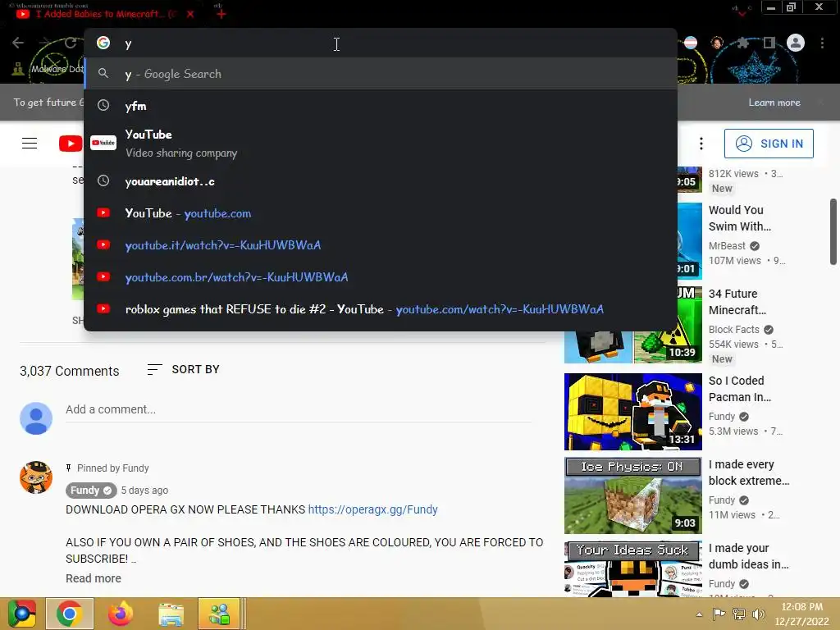The width and height of the screenshot is (840, 630).
Task: Click the 3,037 Comments heading
Action: tap(70, 371)
